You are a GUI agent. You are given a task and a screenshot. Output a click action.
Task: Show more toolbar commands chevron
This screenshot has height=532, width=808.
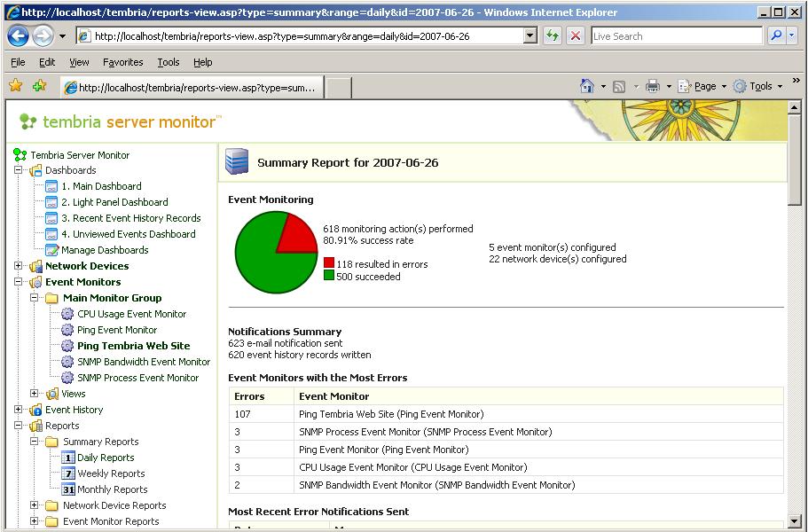(796, 81)
